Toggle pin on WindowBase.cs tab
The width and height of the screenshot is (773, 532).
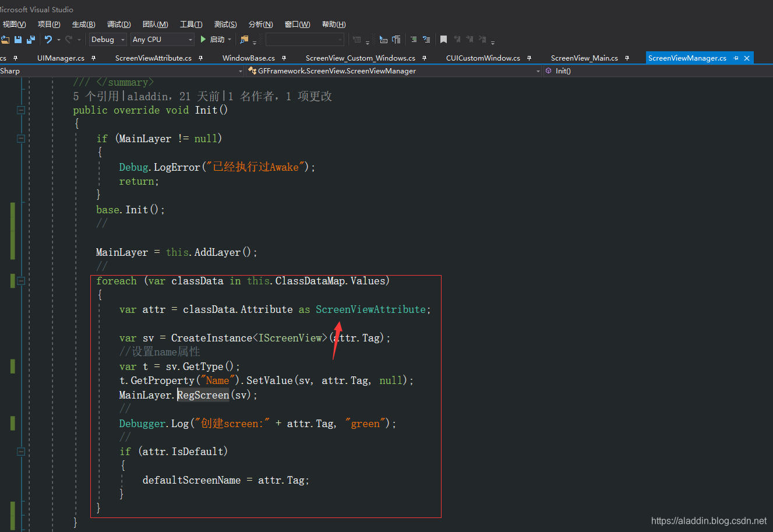pos(284,58)
